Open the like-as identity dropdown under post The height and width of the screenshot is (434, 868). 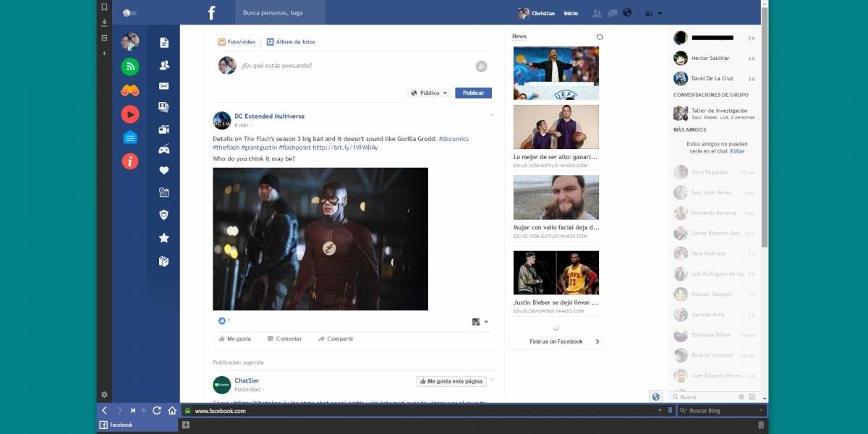[480, 322]
